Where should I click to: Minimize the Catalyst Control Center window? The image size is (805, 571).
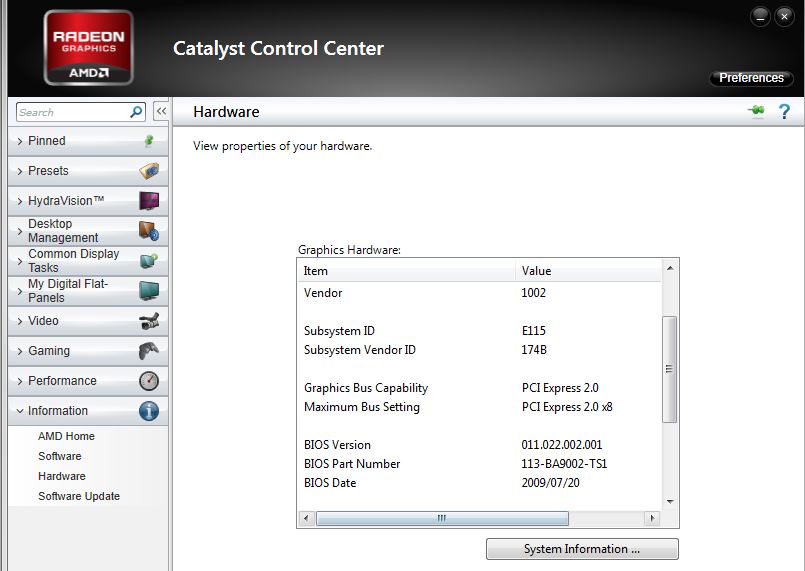tap(760, 16)
